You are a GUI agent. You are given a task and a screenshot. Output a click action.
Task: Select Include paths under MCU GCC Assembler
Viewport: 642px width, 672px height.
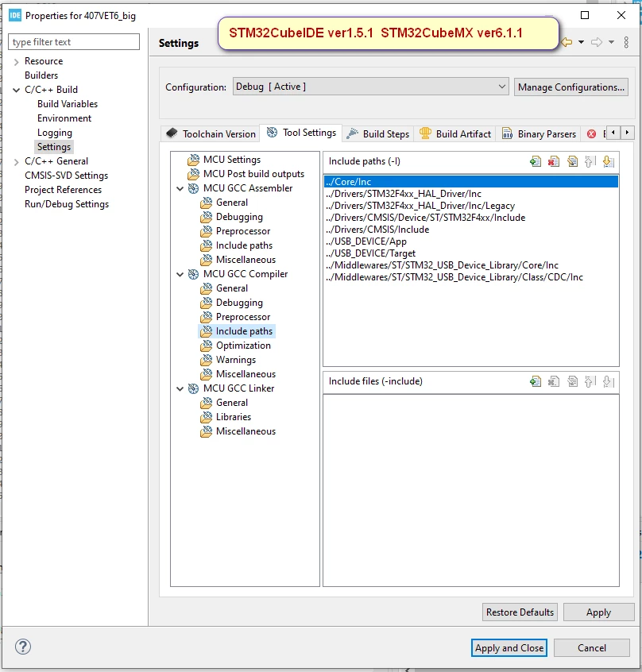244,245
